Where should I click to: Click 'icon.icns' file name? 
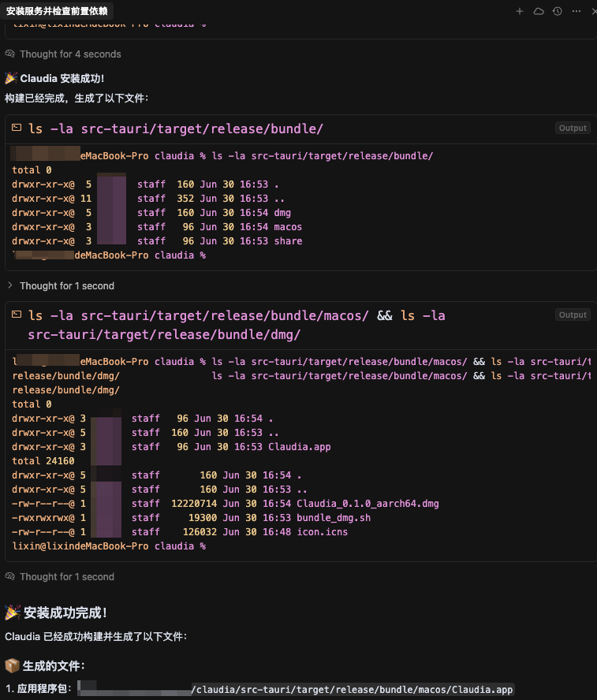click(x=323, y=532)
